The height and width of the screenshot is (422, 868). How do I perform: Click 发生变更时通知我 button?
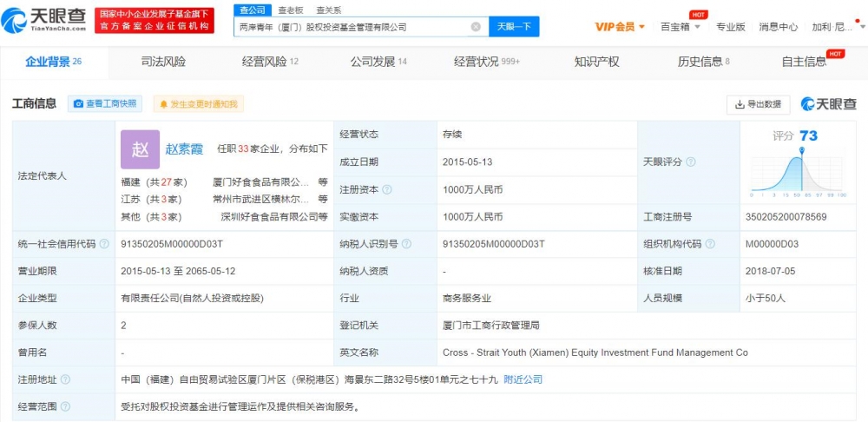click(198, 103)
